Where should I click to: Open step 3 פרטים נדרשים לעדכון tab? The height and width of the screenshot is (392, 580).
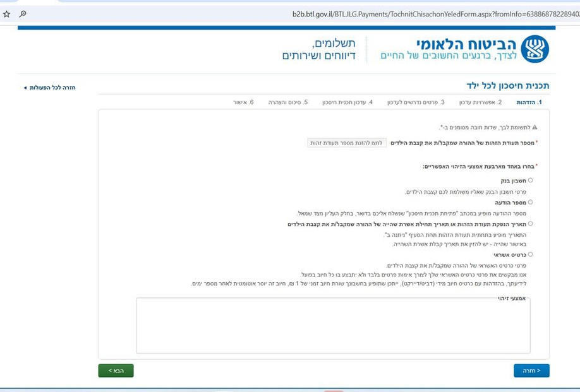click(x=416, y=102)
